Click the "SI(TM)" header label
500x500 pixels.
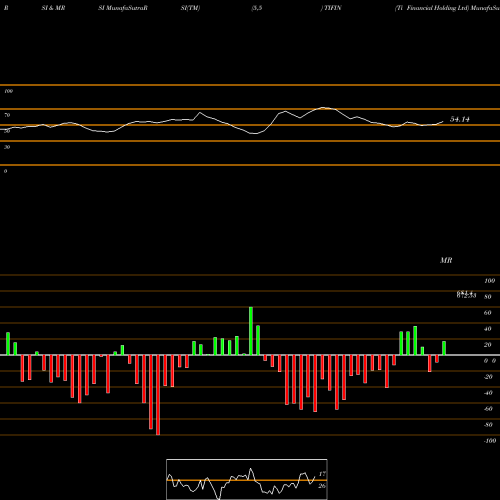pos(190,8)
